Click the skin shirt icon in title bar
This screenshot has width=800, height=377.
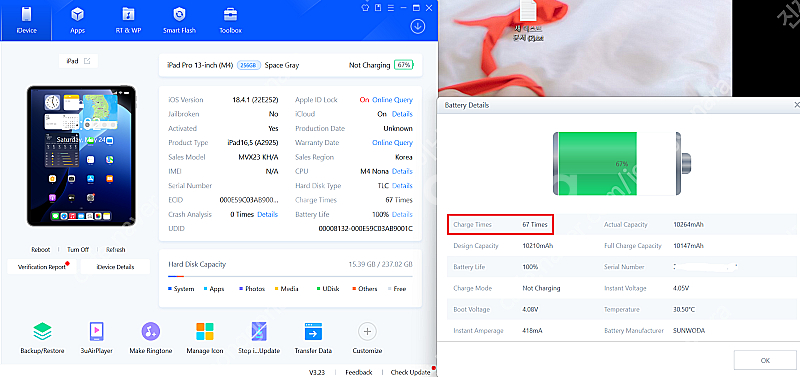coord(365,8)
